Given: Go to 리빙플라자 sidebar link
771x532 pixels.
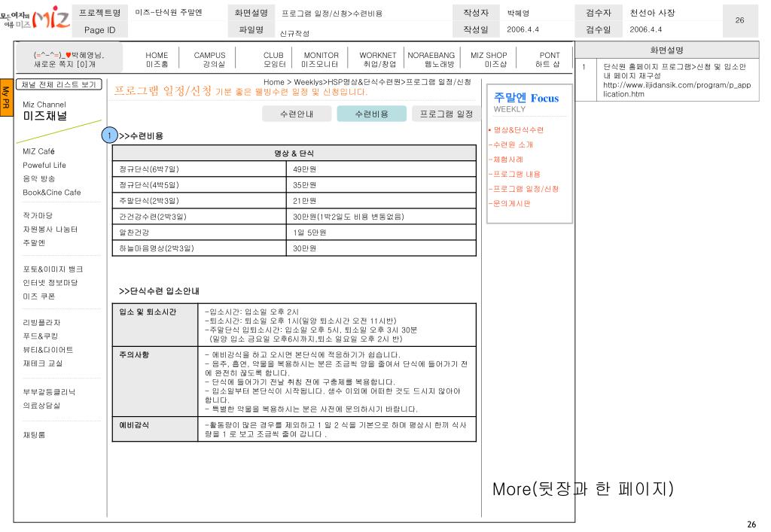Looking at the screenshot, I should click(x=41, y=323).
